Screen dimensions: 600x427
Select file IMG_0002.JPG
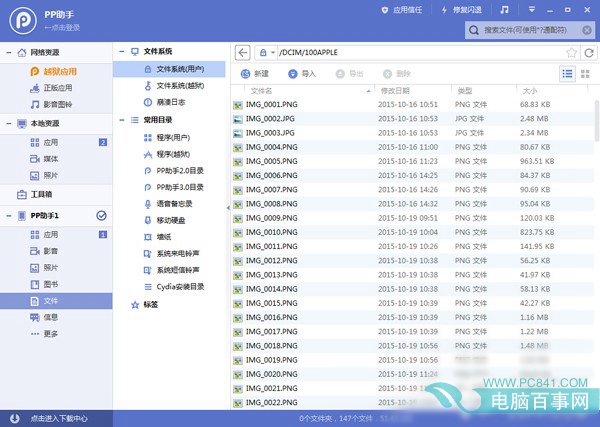(x=413, y=119)
